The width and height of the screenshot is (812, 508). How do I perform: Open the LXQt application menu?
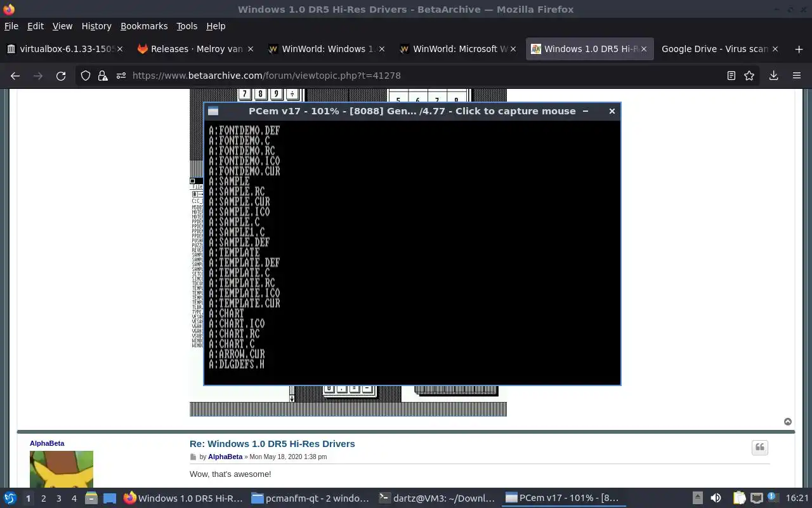(x=10, y=498)
